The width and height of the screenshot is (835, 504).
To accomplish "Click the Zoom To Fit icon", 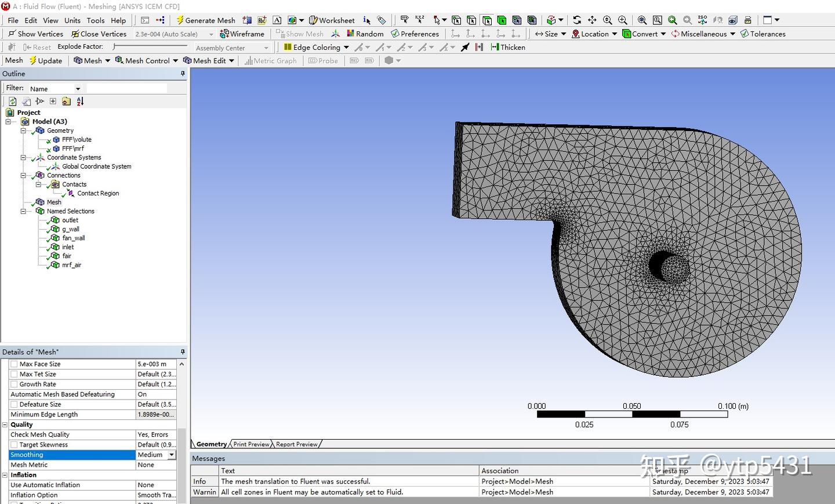I will click(642, 20).
